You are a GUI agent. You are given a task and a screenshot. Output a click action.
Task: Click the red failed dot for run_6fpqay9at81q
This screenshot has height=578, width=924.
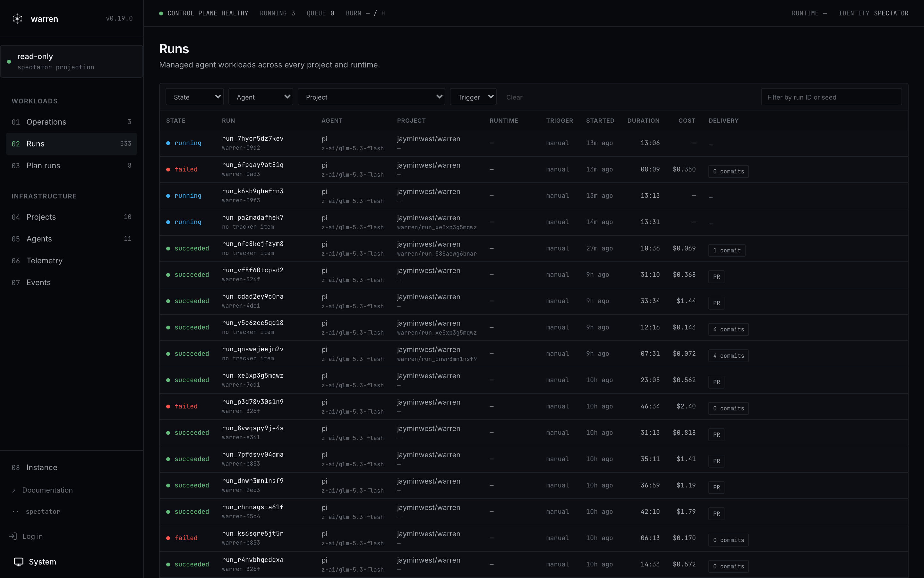coord(168,169)
